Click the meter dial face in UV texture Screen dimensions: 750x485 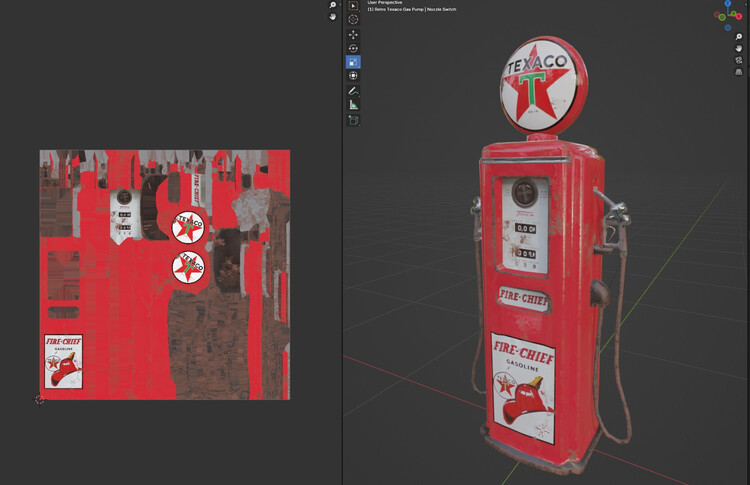tap(124, 197)
